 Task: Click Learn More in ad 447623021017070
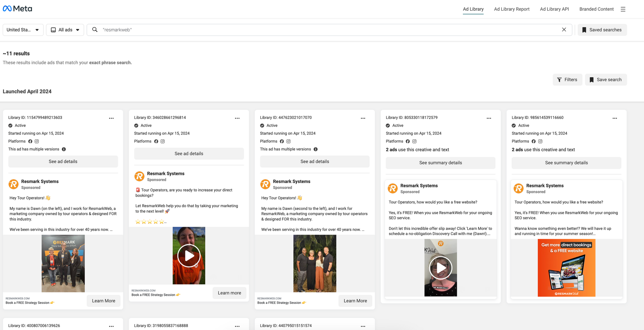click(355, 301)
